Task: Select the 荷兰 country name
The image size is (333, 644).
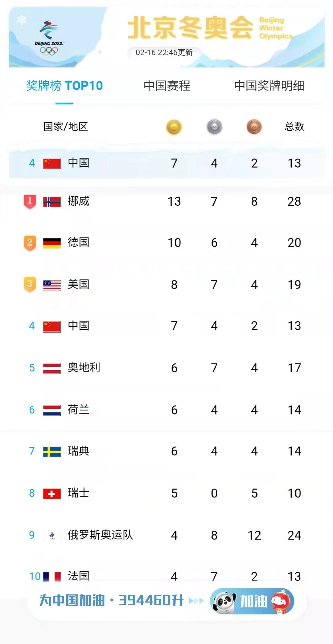Action: click(x=79, y=410)
